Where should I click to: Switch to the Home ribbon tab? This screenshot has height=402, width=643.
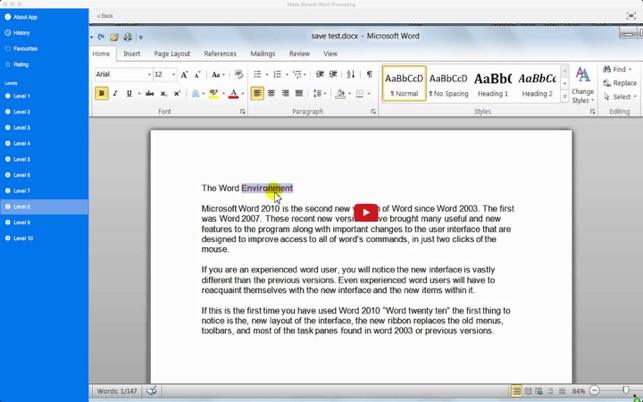[101, 54]
